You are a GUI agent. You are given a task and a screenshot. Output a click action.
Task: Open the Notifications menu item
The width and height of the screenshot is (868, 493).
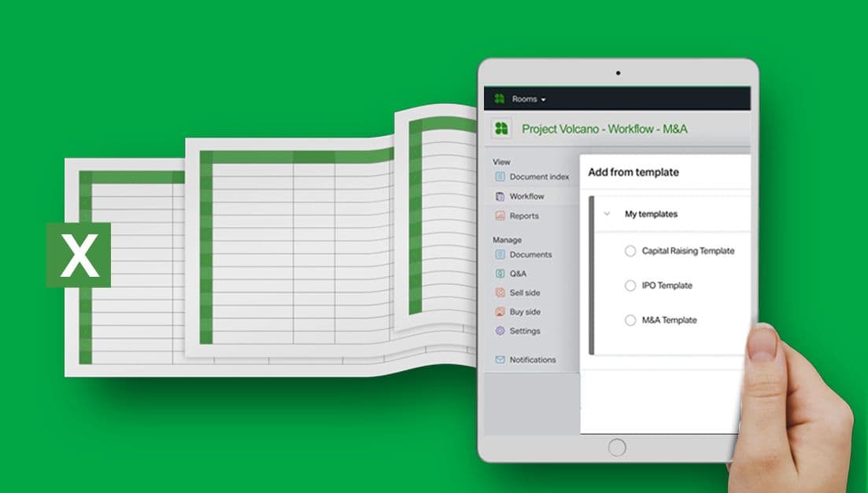point(532,359)
